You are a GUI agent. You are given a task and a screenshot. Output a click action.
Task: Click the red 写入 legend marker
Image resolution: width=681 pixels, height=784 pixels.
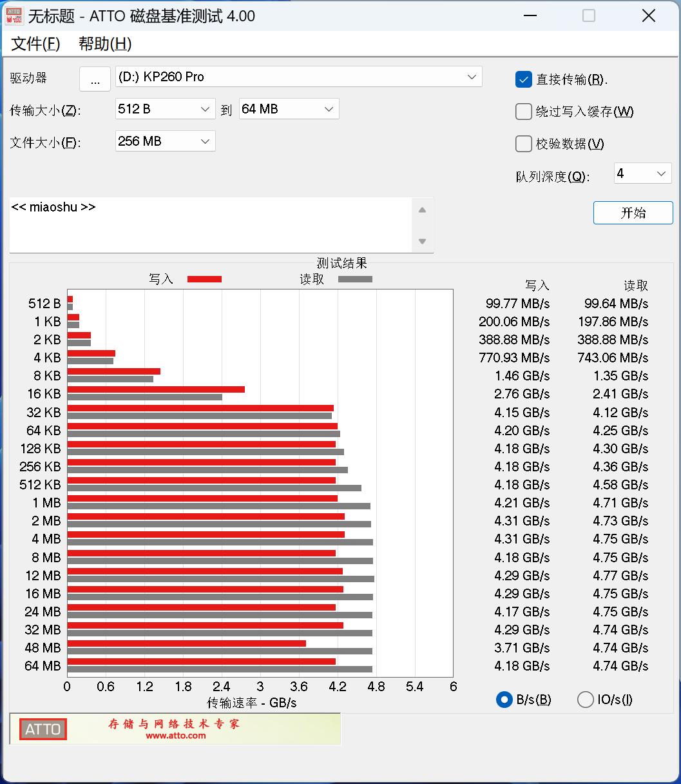click(x=204, y=279)
